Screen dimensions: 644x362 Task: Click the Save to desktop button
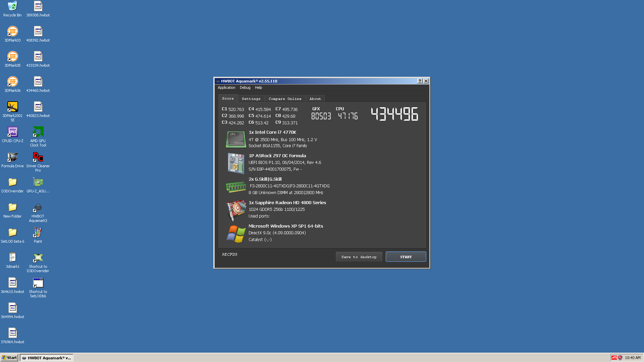click(359, 257)
